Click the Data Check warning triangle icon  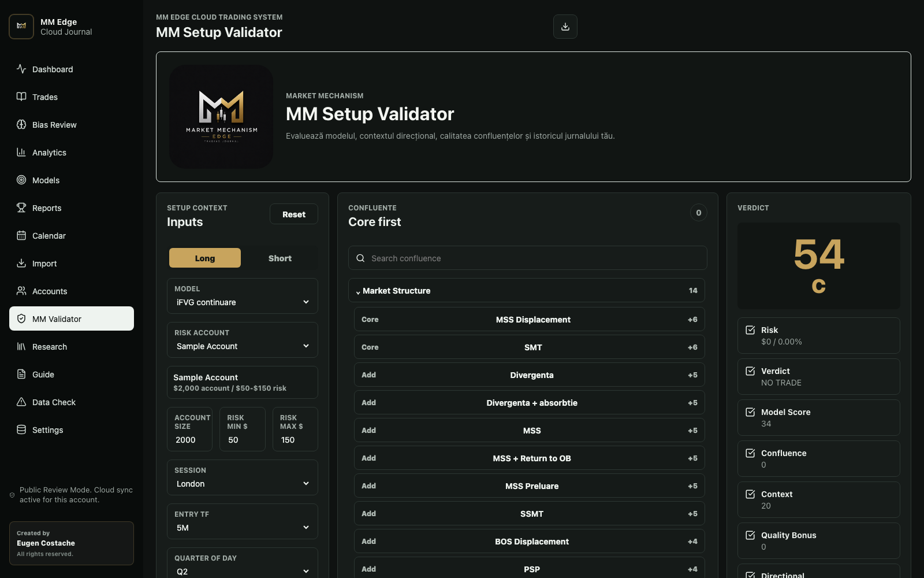[21, 402]
